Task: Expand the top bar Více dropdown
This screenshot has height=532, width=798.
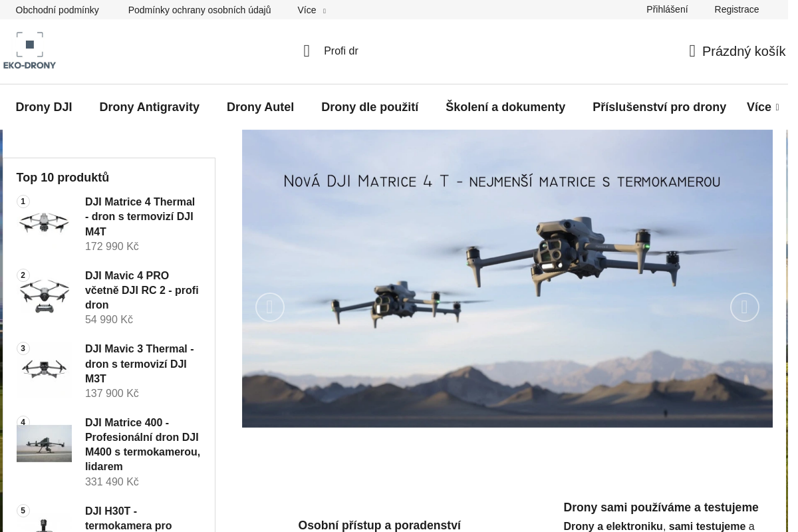Action: (x=311, y=10)
